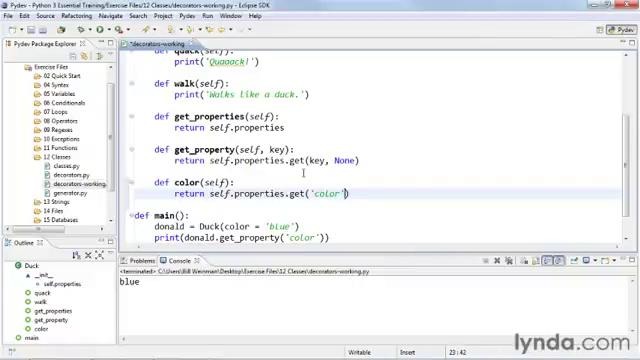The height and width of the screenshot is (360, 640).
Task: Open the Run button dropdown arrow
Action: click(109, 30)
